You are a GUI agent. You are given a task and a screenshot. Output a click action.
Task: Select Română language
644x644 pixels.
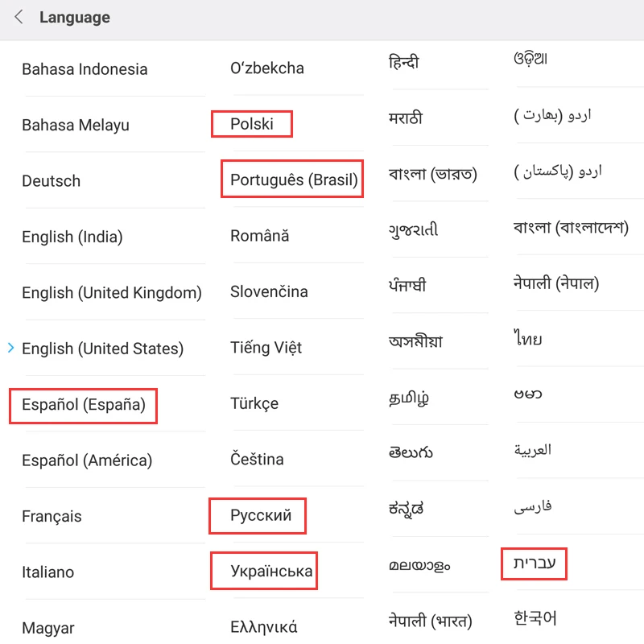pyautogui.click(x=260, y=236)
